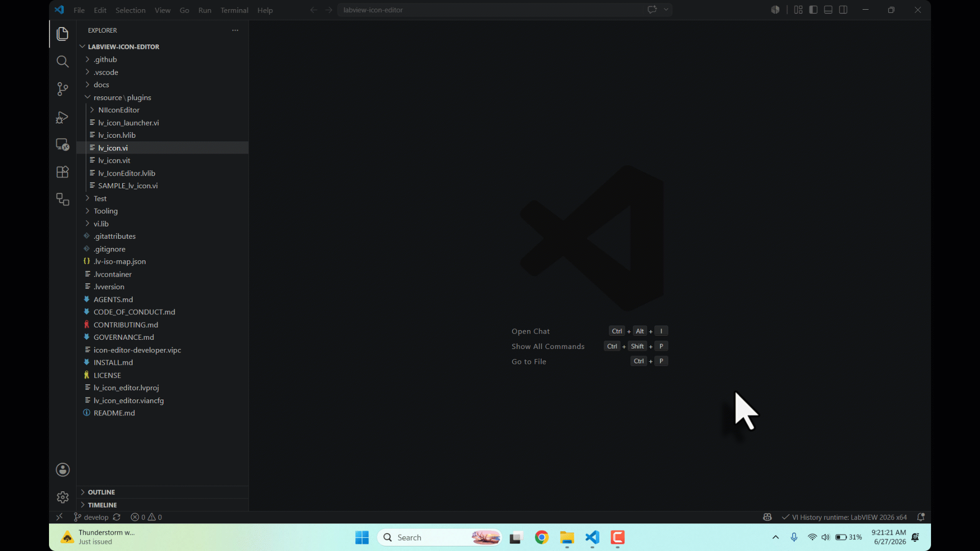Image resolution: width=980 pixels, height=551 pixels.
Task: Click Open Chat shortcut hint
Action: point(531,332)
